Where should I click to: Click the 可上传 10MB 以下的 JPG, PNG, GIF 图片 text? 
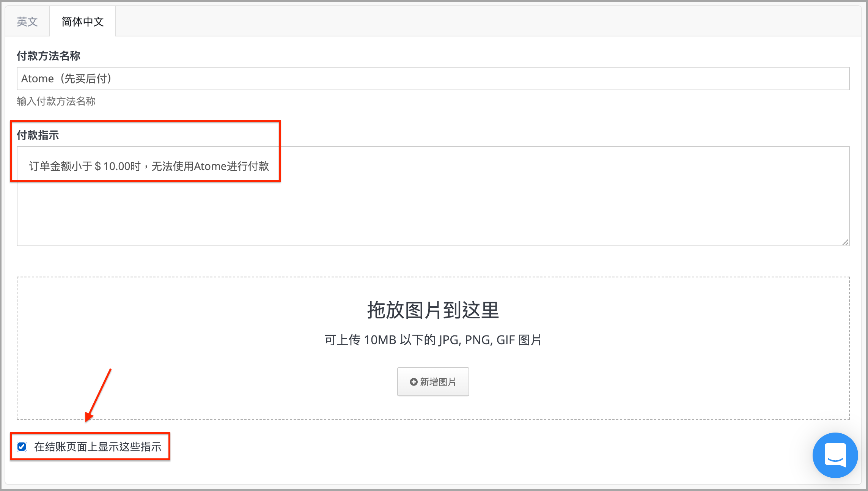click(433, 340)
